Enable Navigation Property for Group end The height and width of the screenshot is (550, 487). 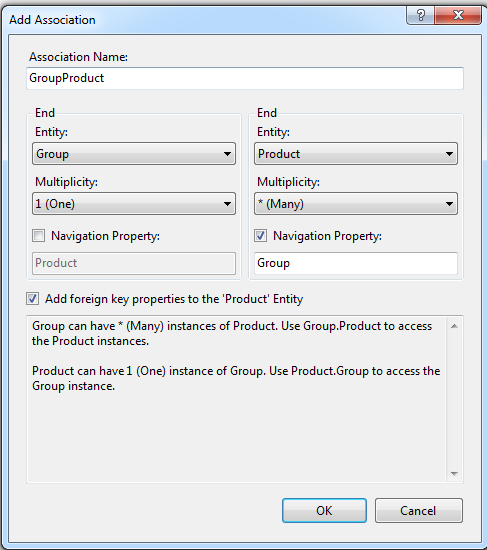click(x=39, y=236)
